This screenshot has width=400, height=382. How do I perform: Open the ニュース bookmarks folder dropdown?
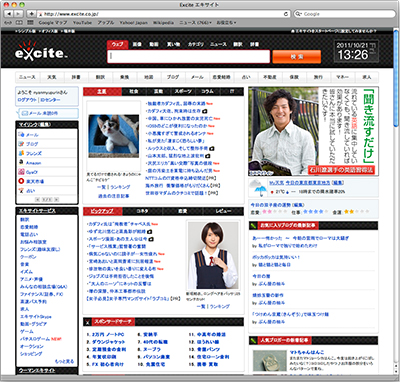click(x=195, y=23)
